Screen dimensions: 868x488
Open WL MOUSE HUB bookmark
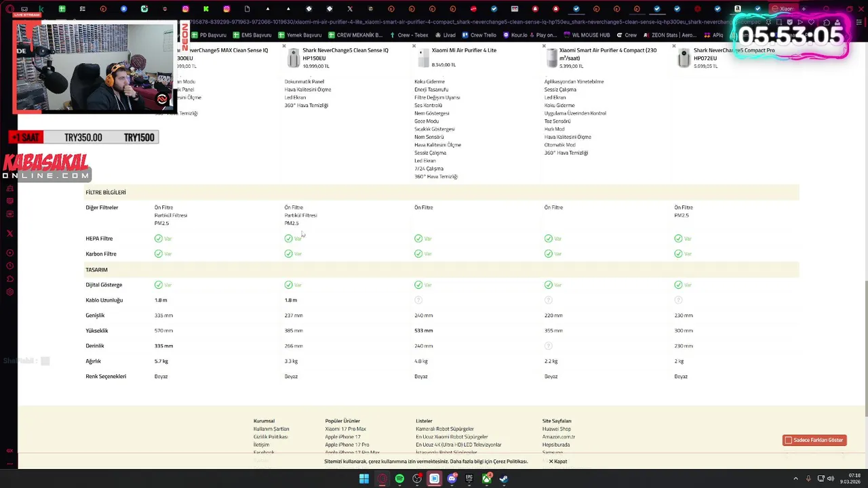coord(587,35)
